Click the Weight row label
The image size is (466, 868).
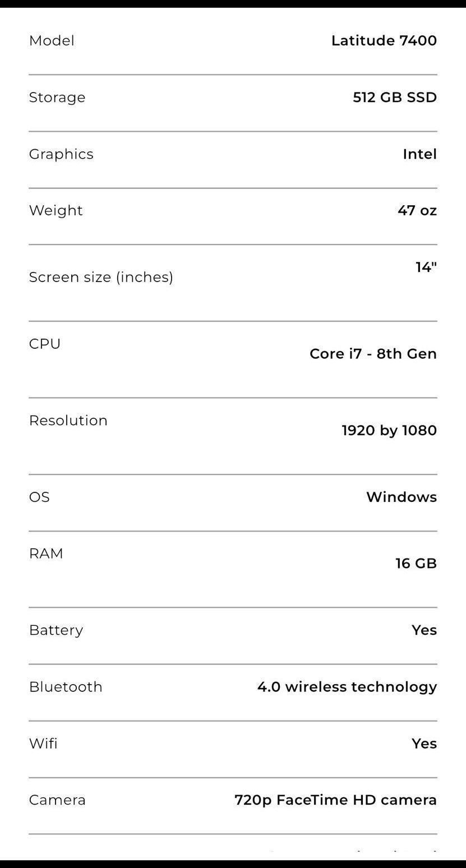(56, 210)
